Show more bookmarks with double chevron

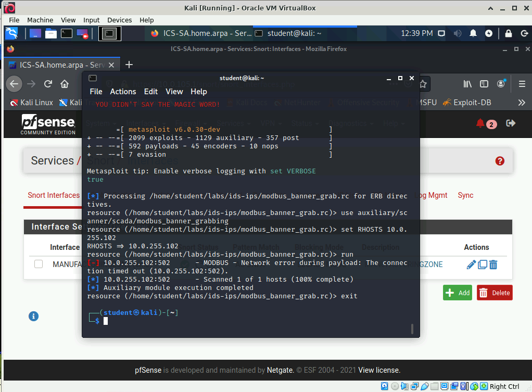coord(522,103)
